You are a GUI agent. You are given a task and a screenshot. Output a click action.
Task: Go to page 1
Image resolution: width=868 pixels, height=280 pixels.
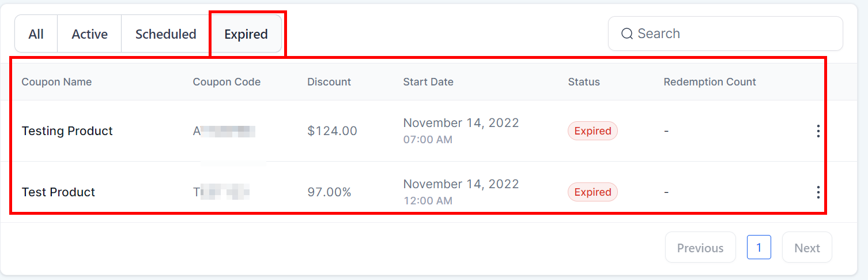tap(758, 248)
